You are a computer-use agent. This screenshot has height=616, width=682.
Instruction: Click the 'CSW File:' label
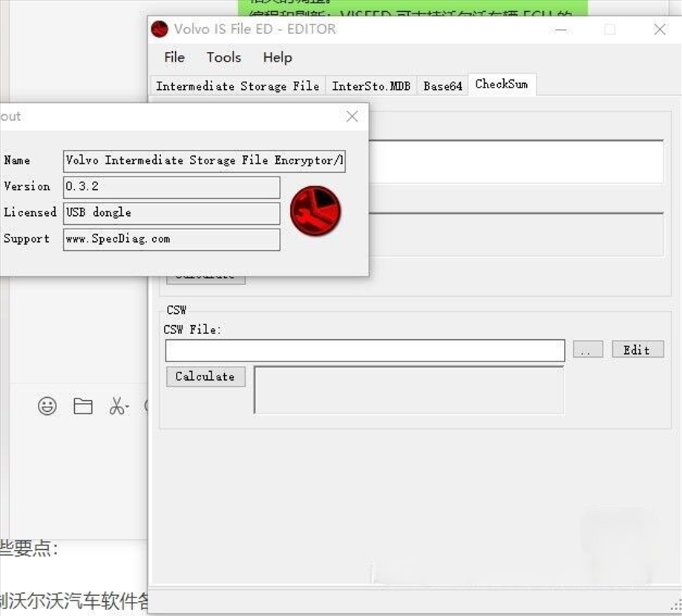[x=191, y=330]
